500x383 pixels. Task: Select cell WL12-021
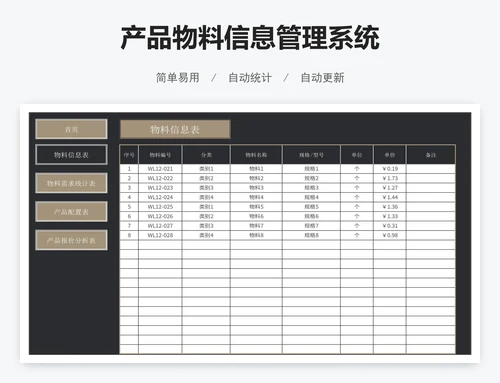(160, 169)
